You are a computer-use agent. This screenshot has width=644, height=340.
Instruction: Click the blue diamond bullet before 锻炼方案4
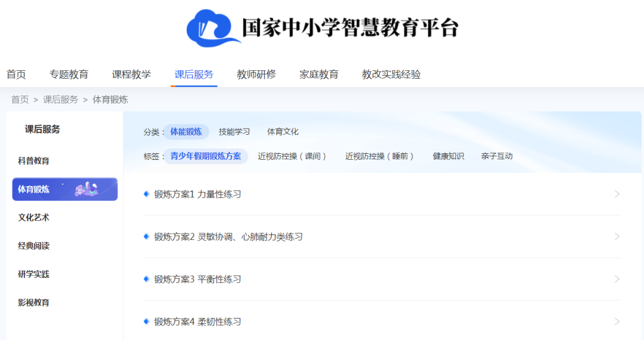pos(146,322)
